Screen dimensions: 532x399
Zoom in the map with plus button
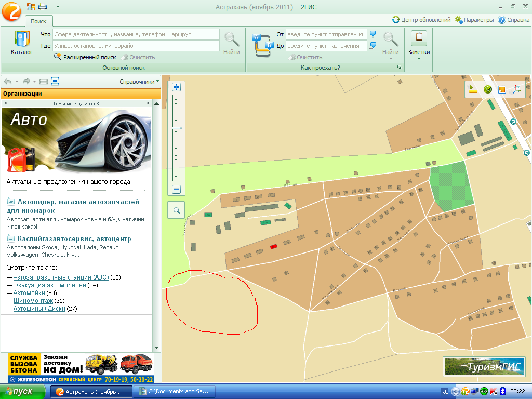(176, 87)
